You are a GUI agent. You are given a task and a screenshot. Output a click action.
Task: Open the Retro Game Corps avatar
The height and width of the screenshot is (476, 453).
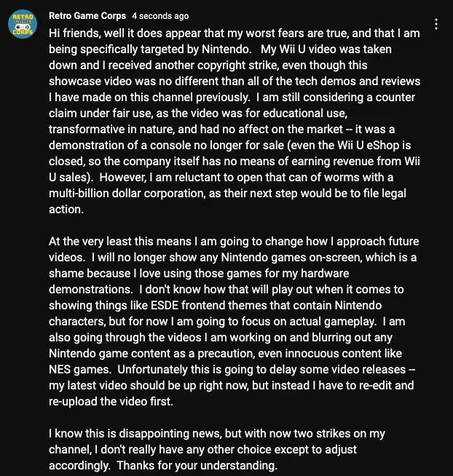click(23, 24)
